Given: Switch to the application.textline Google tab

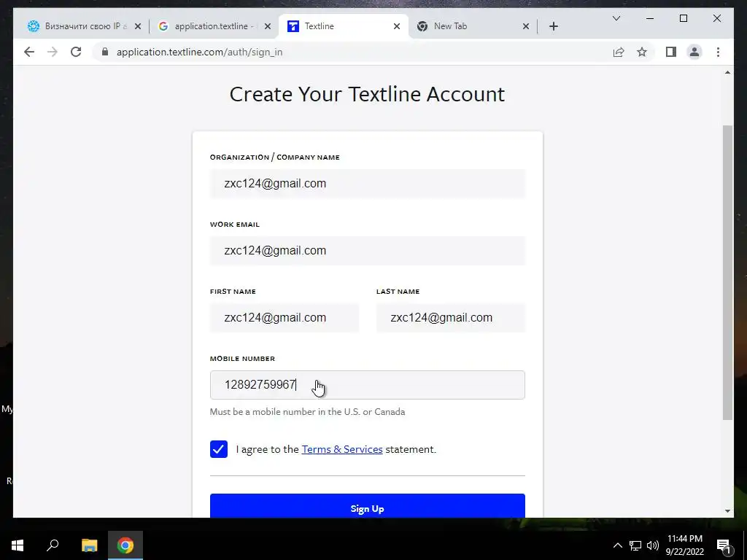Looking at the screenshot, I should pos(214,26).
